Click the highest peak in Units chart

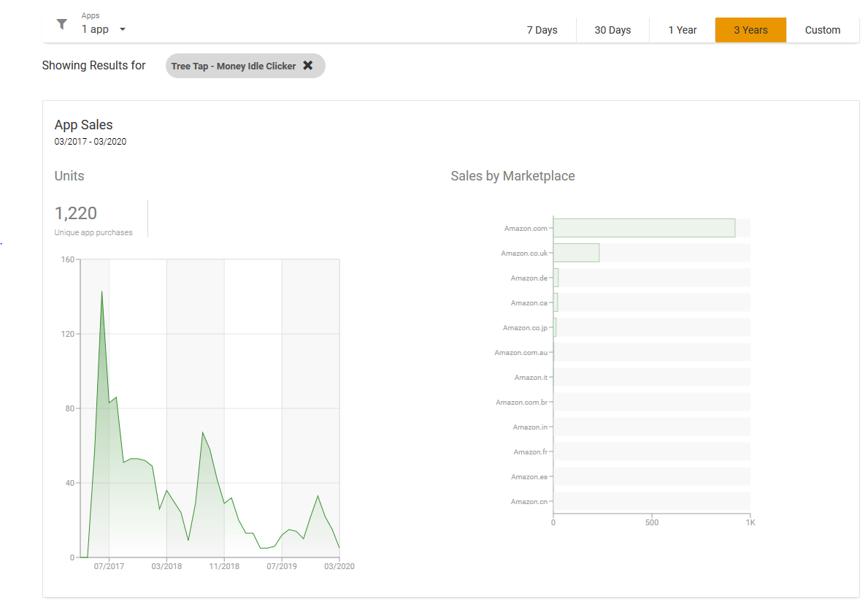(101, 292)
